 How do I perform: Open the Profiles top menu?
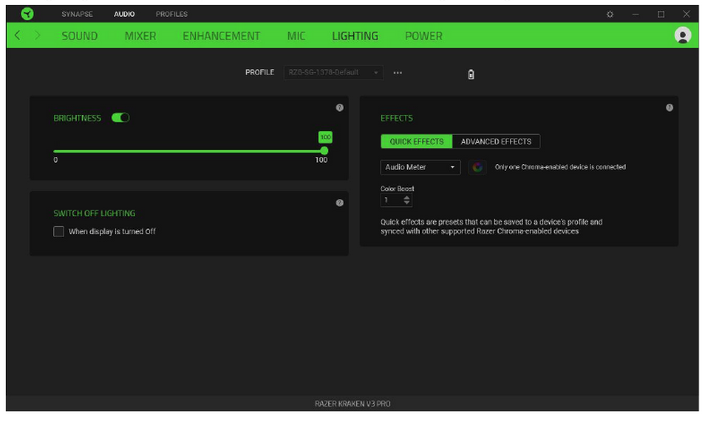pos(172,14)
